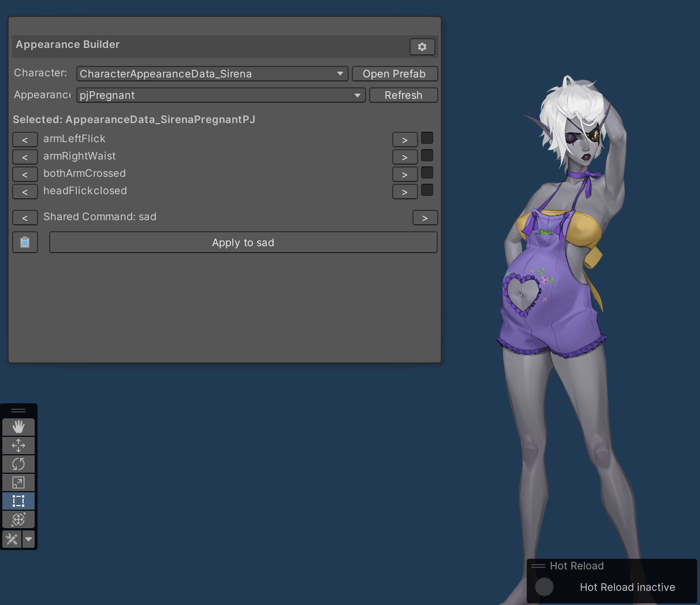Toggle the armLeftFlick checkbox
Viewport: 700px width, 605px height.
click(427, 138)
